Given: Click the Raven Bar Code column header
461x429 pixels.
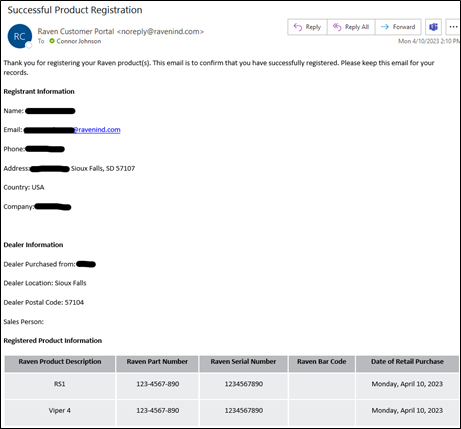Looking at the screenshot, I should 322,363.
